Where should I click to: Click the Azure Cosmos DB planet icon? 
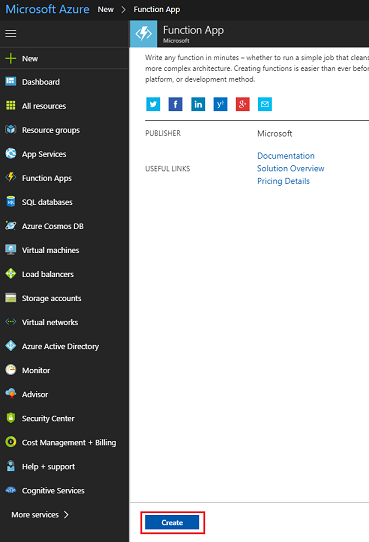[x=11, y=226]
